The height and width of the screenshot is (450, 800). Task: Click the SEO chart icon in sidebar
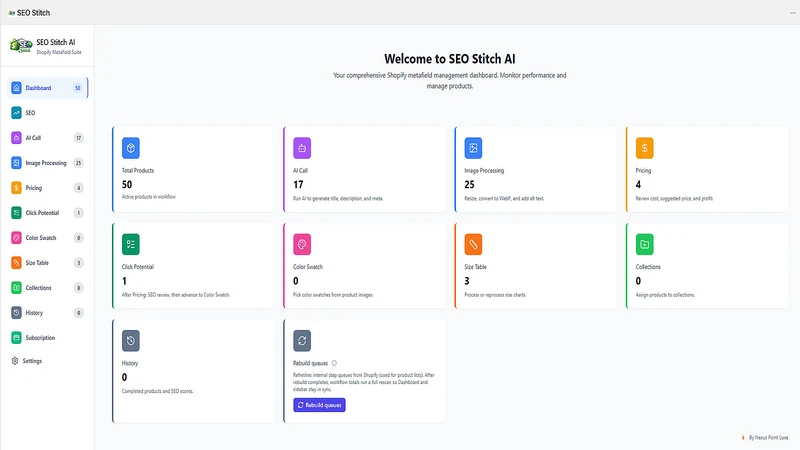point(16,113)
